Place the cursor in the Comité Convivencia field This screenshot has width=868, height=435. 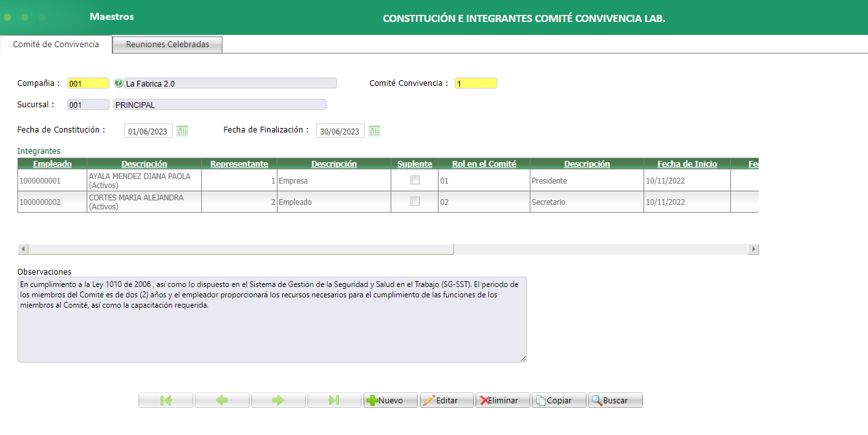pyautogui.click(x=475, y=83)
